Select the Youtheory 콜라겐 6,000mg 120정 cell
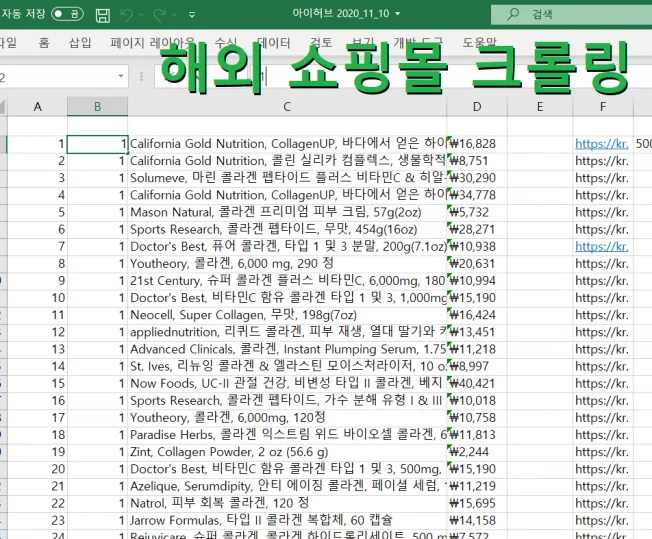This screenshot has width=652, height=539. 287,418
